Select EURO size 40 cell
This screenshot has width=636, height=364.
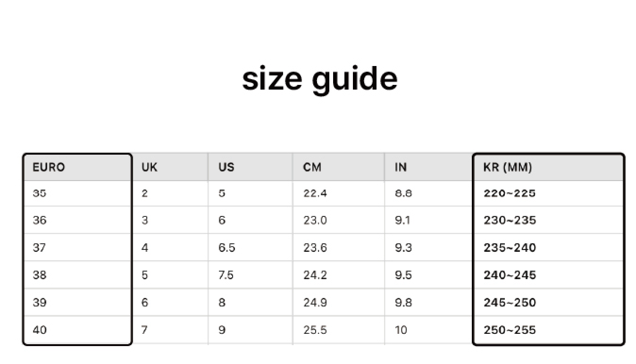[40, 330]
